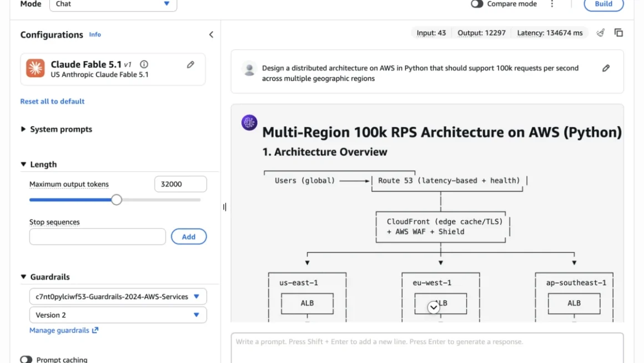The width and height of the screenshot is (644, 363).
Task: Click the us-east-1 label in the diagram
Action: click(x=299, y=283)
